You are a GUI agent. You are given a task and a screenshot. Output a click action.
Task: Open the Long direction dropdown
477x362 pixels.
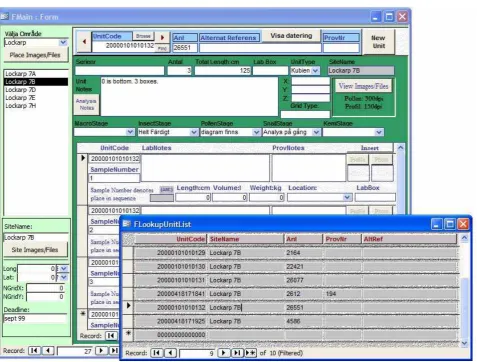pyautogui.click(x=64, y=268)
